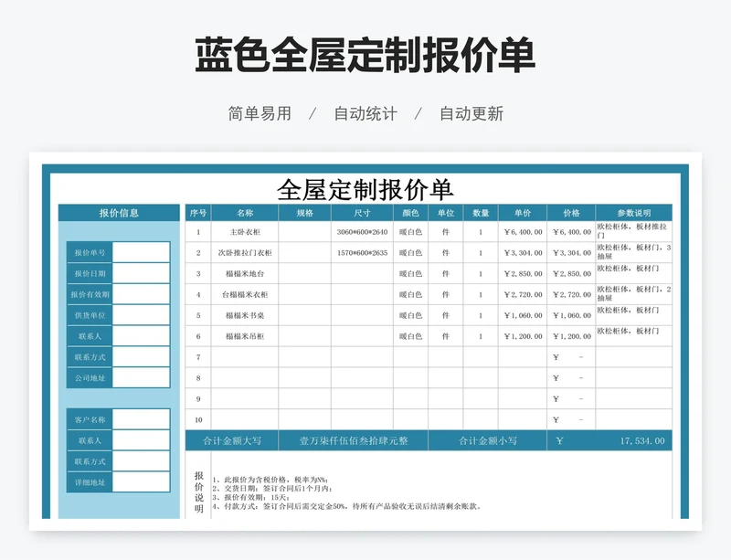731x560 pixels.
Task: Select the 名称 column header
Action: 245,213
